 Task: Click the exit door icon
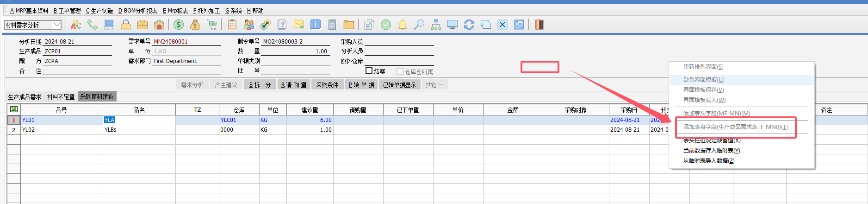click(539, 25)
